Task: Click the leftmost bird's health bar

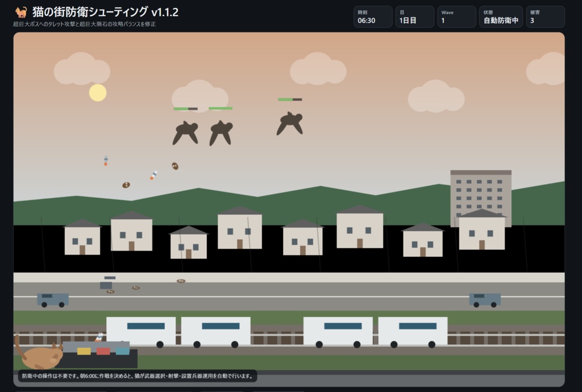Action: pos(186,109)
